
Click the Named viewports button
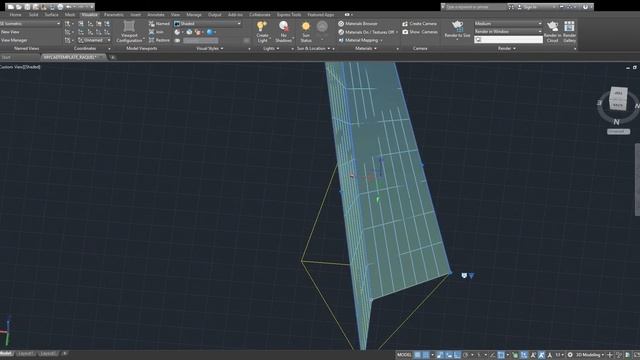pos(159,24)
